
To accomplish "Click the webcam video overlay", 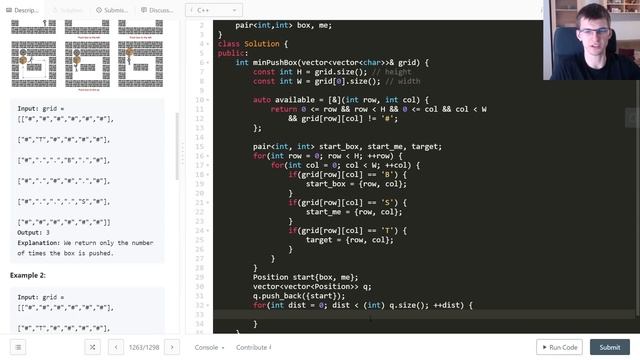I will tap(591, 40).
